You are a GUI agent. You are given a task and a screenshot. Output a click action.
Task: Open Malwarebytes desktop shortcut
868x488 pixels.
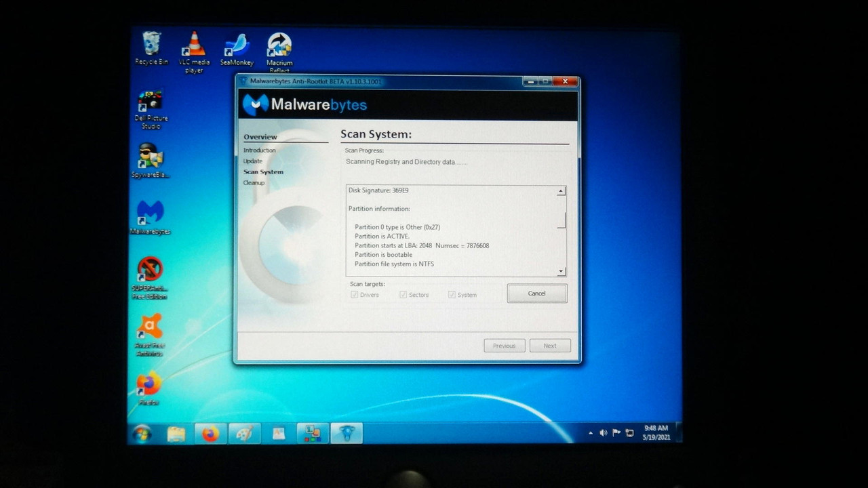tap(151, 218)
